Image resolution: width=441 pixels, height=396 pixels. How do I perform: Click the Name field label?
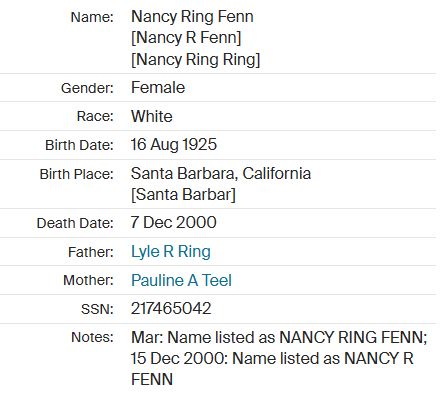click(92, 17)
